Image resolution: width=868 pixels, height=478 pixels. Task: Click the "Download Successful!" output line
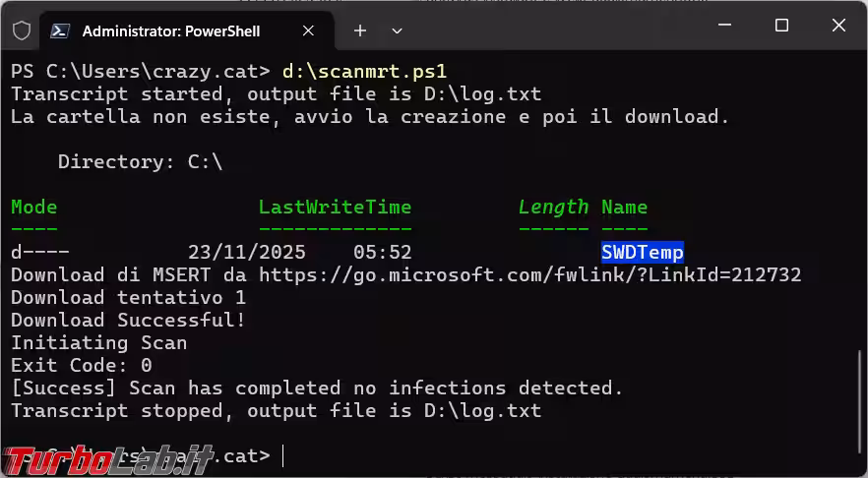(128, 320)
